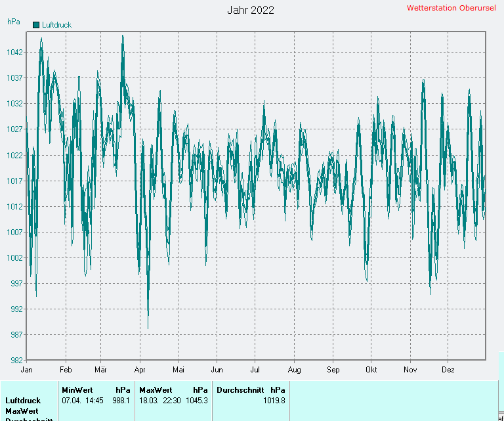Click the 987 y-axis value
The height and width of the screenshot is (421, 504).
tap(17, 335)
